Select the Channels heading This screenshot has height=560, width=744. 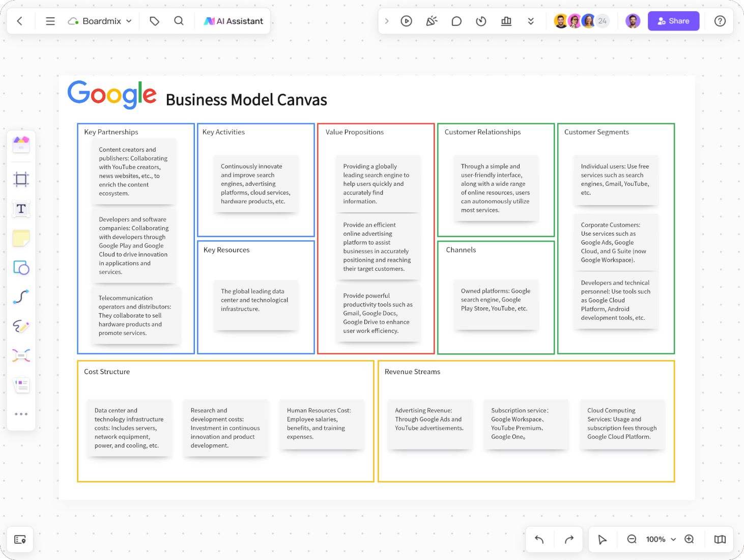point(461,250)
